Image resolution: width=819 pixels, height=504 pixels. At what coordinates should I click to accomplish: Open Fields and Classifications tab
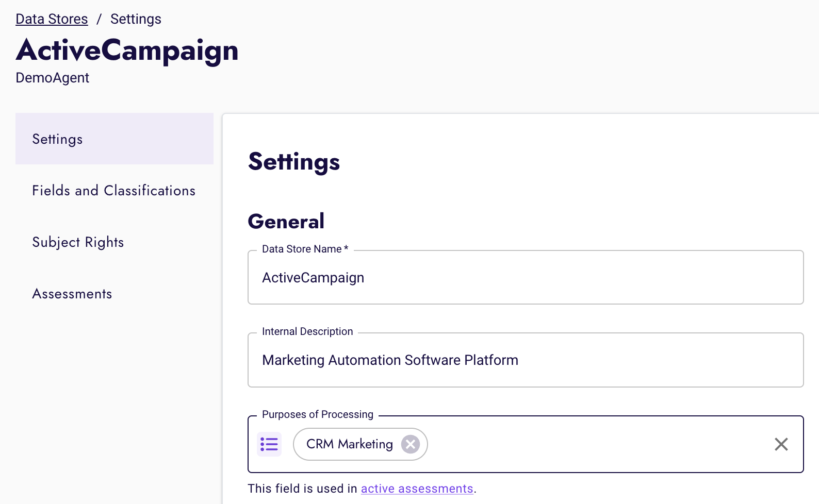[114, 190]
